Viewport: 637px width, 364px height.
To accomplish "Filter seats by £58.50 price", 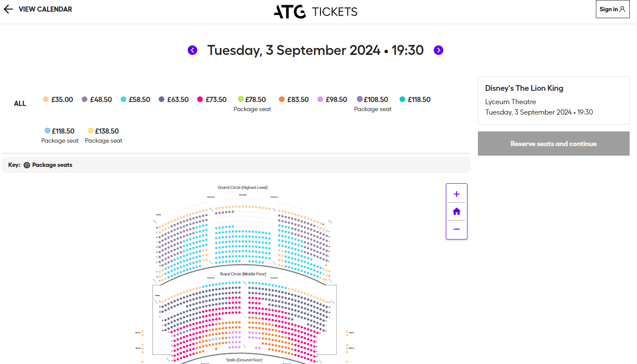I will (135, 99).
